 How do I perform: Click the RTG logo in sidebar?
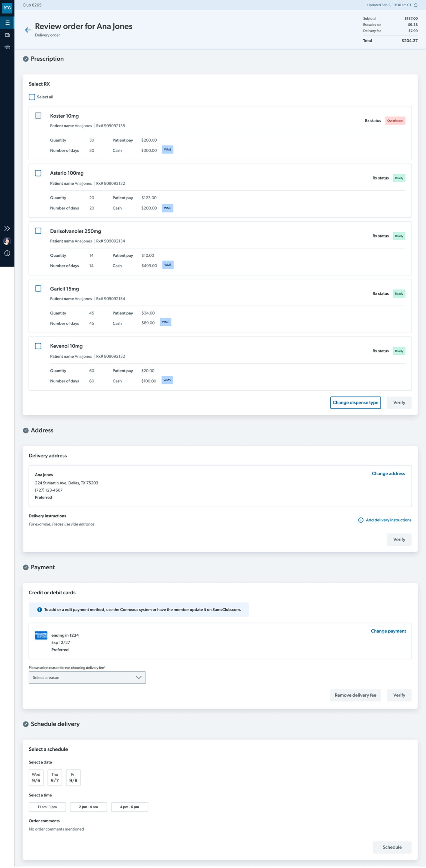coord(7,8)
